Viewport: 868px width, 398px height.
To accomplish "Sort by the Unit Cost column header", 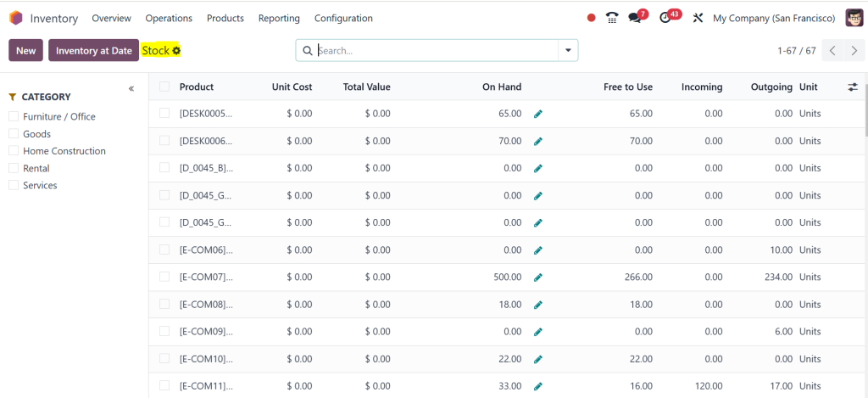I will 292,87.
